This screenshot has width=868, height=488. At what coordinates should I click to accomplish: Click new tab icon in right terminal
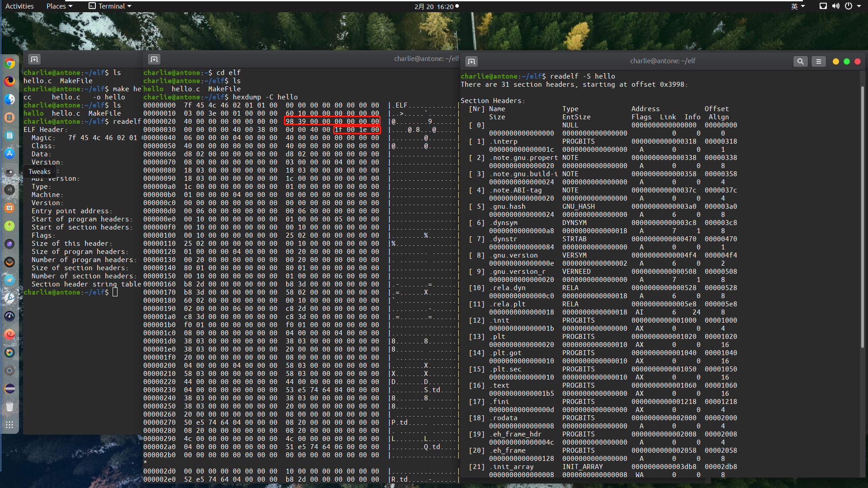472,61
